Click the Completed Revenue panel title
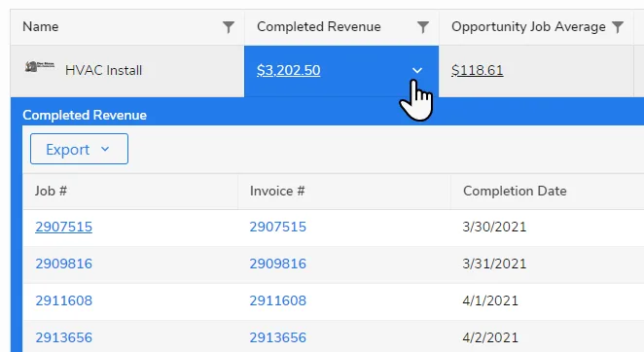 click(x=85, y=116)
